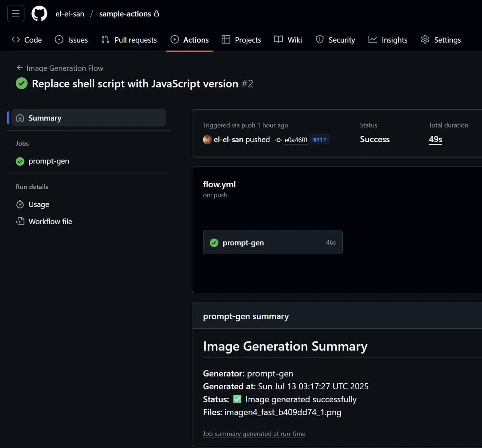Switch to the Issues tab
Image resolution: width=482 pixels, height=448 pixels.
click(71, 40)
